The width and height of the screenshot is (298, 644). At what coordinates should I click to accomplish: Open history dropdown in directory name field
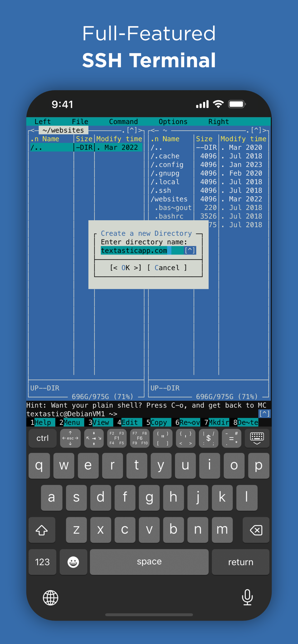190,251
